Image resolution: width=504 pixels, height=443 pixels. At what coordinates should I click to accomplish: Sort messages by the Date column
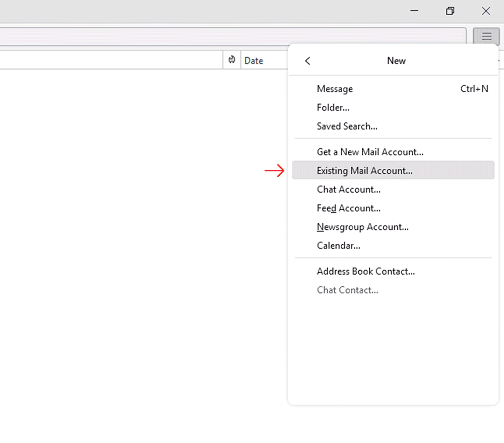[253, 59]
